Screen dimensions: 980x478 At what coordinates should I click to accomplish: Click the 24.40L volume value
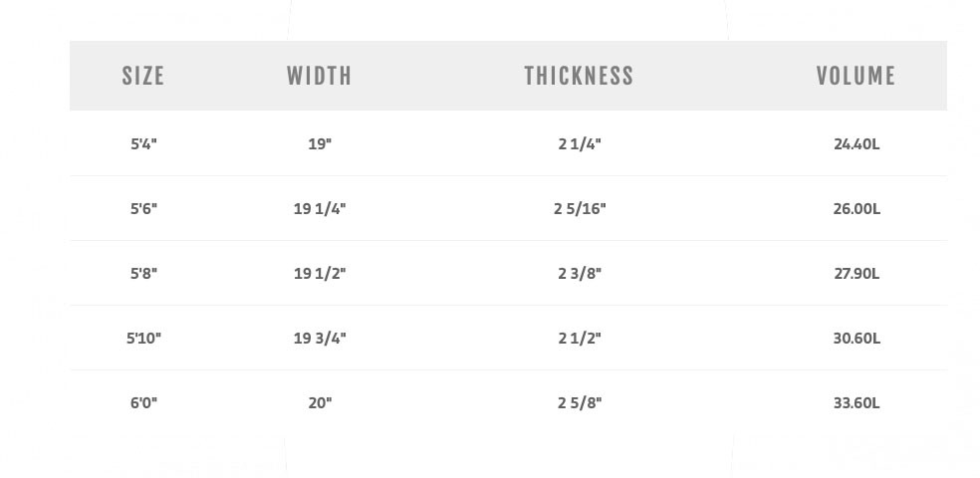coord(857,143)
